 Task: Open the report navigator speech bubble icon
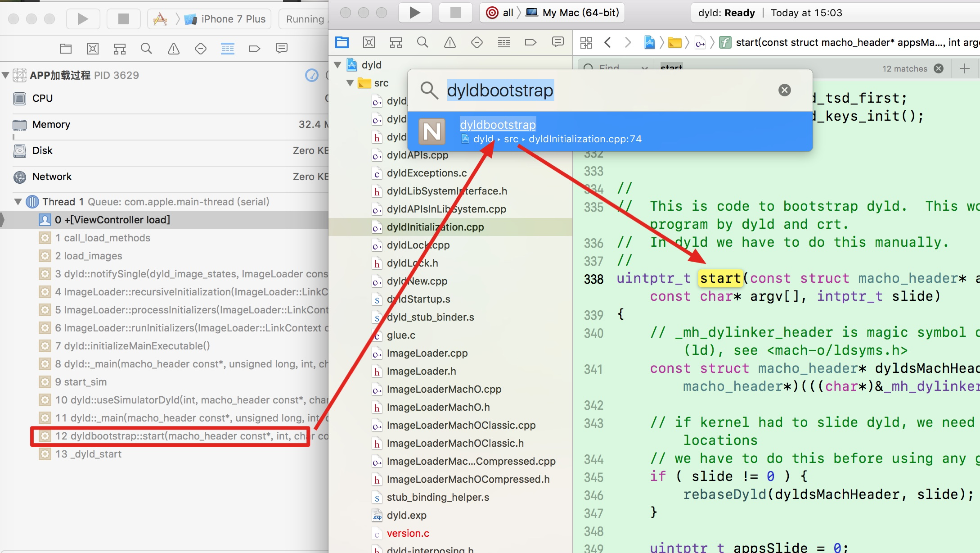[558, 42]
